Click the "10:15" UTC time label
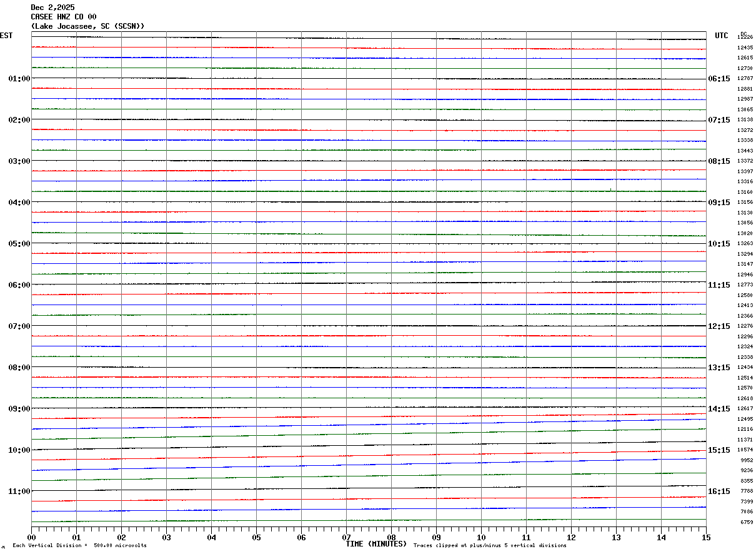This screenshot has height=554, width=756. (719, 244)
